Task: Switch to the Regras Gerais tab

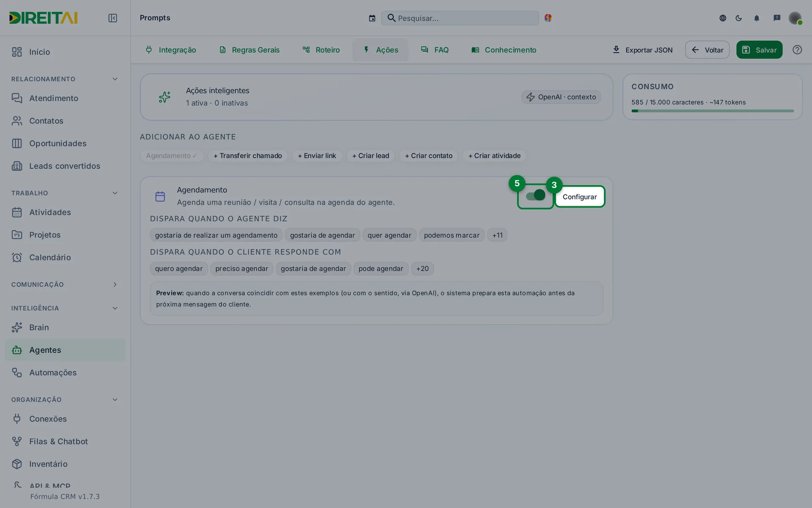Action: [249, 50]
